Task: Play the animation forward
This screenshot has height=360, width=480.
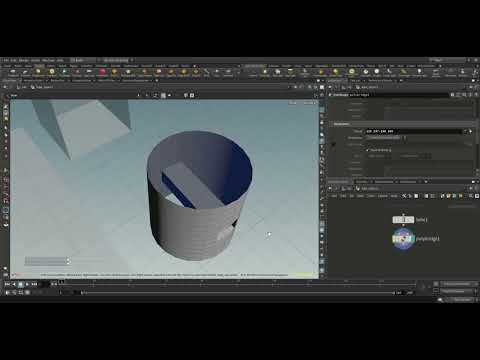Action: point(27,284)
